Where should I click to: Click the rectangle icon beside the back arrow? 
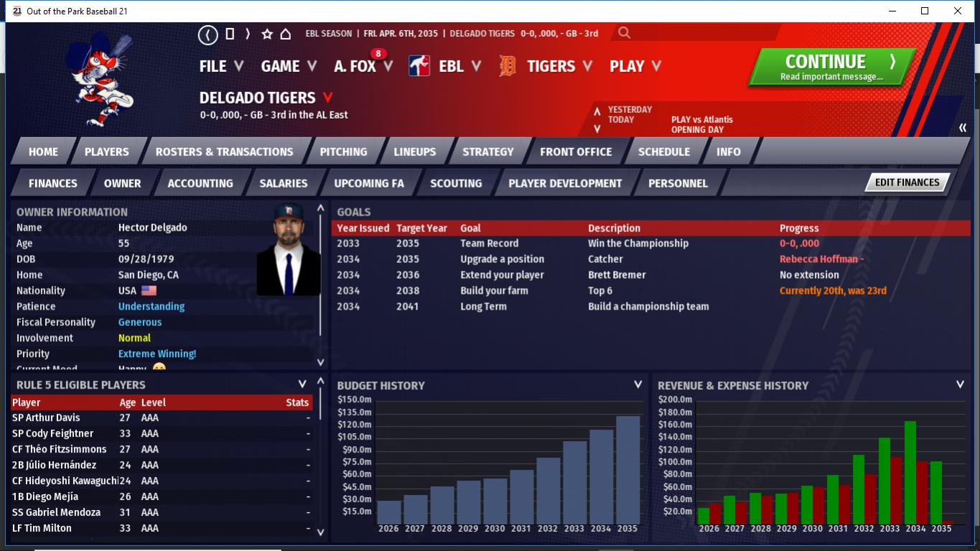230,34
